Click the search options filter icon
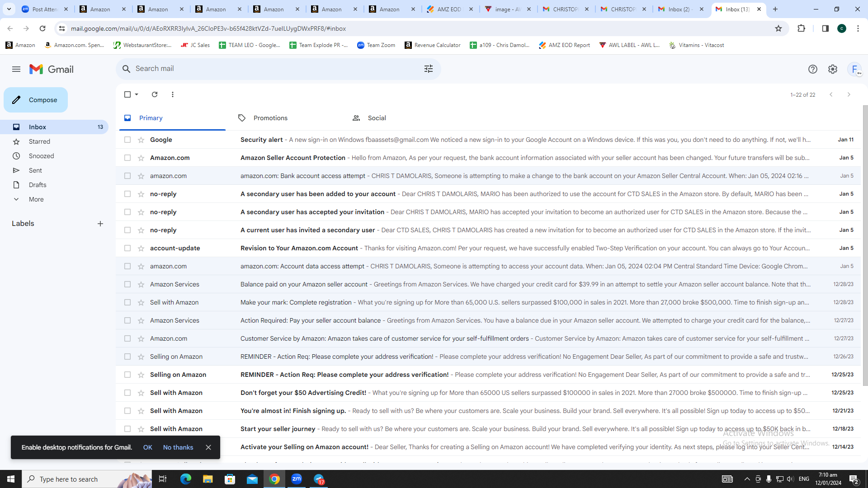The width and height of the screenshot is (868, 488). coord(428,69)
